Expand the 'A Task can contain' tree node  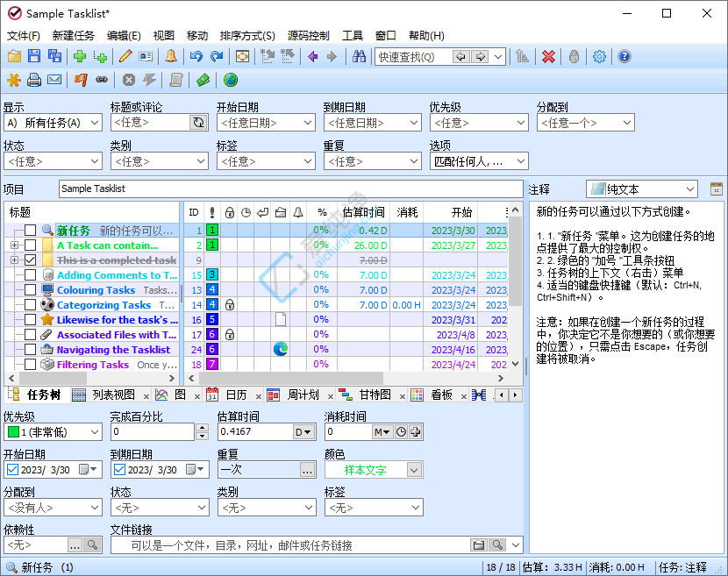[14, 245]
